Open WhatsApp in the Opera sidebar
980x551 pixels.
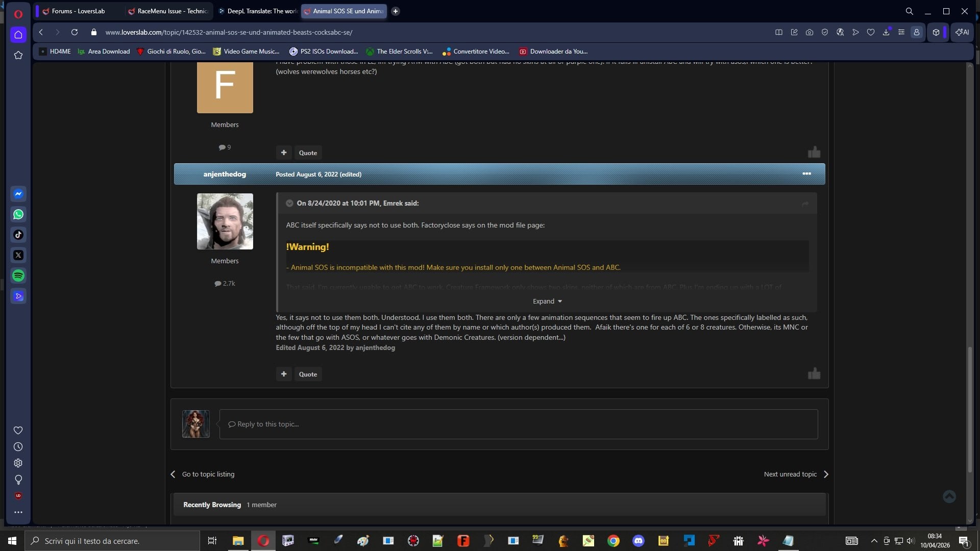(x=18, y=214)
